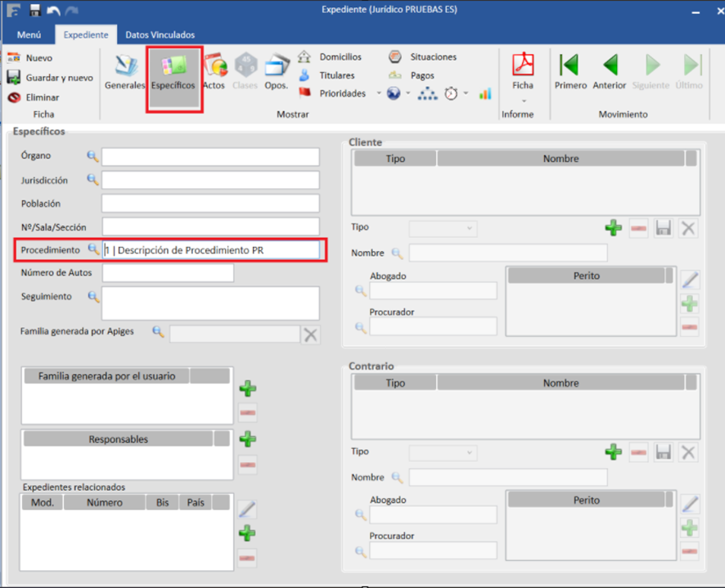Viewport: 725px width, 588px height.
Task: Click the Número de Autos field
Action: [x=168, y=273]
